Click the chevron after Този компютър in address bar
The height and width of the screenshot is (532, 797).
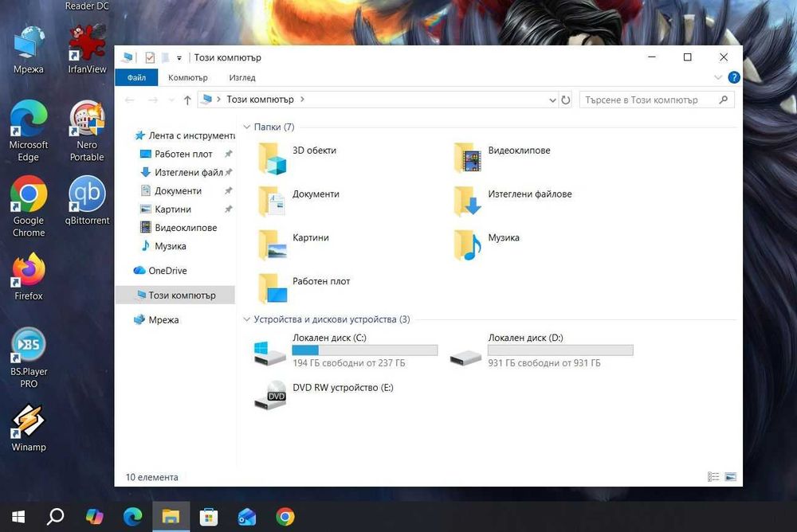(x=302, y=100)
